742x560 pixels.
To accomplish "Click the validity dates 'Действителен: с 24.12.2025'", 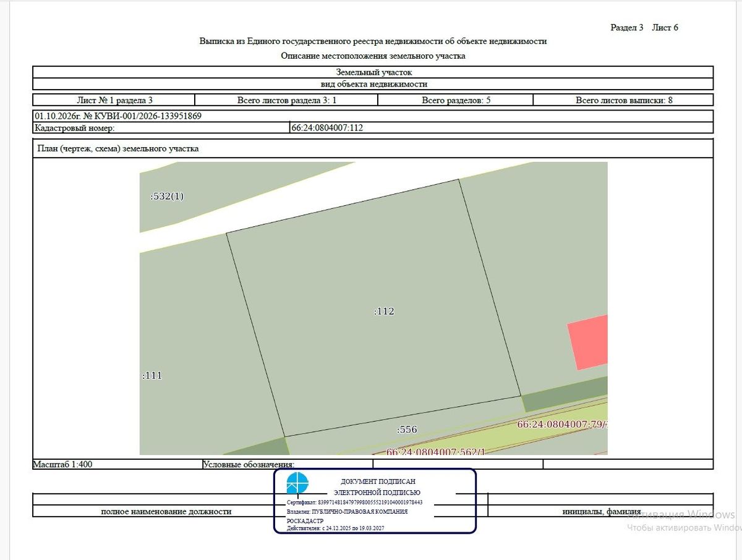I will tap(336, 529).
